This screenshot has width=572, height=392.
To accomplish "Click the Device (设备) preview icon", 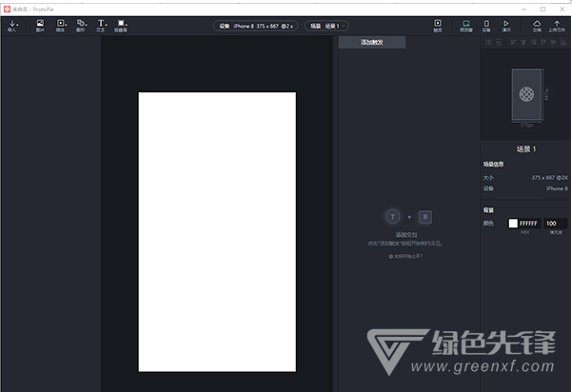I will tap(486, 25).
